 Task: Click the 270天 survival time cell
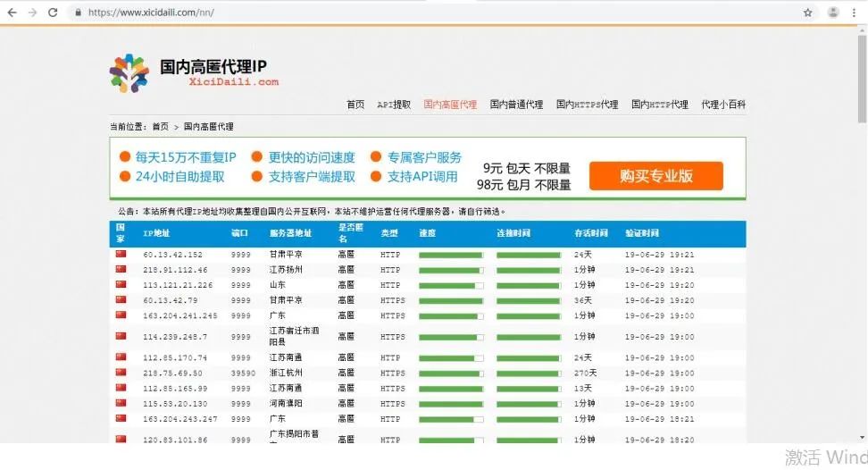point(585,373)
